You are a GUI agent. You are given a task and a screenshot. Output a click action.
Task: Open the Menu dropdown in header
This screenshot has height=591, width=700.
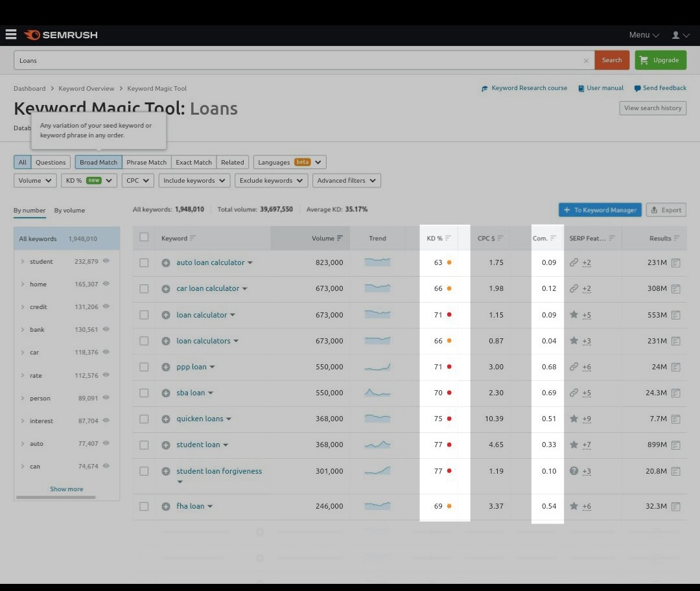644,35
